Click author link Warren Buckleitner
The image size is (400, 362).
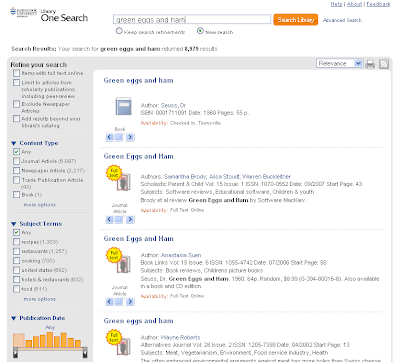[x=266, y=177]
